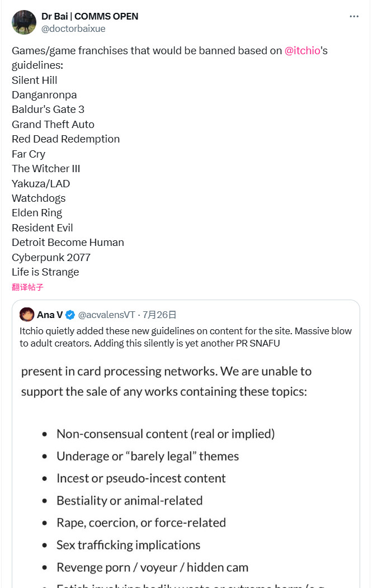
Task: Click 'Revenge porn / voyeur / hidden cam' bullet
Action: (x=152, y=567)
